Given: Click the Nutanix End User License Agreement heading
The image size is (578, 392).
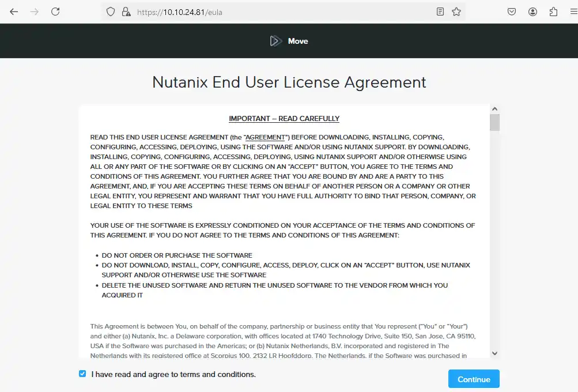Looking at the screenshot, I should click(289, 82).
